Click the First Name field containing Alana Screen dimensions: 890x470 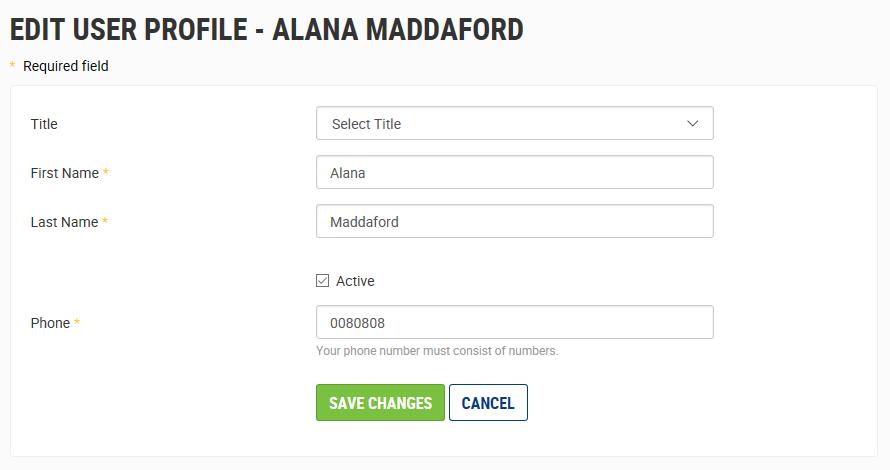point(514,173)
